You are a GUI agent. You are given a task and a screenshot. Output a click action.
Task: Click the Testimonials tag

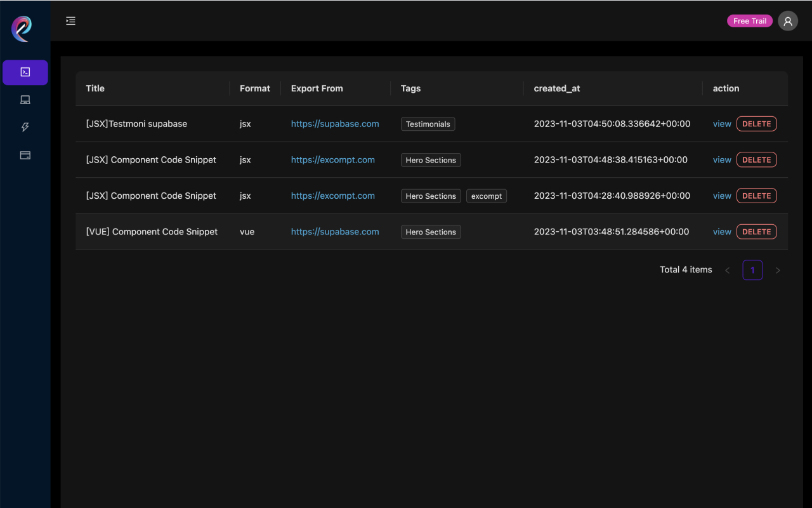[428, 124]
